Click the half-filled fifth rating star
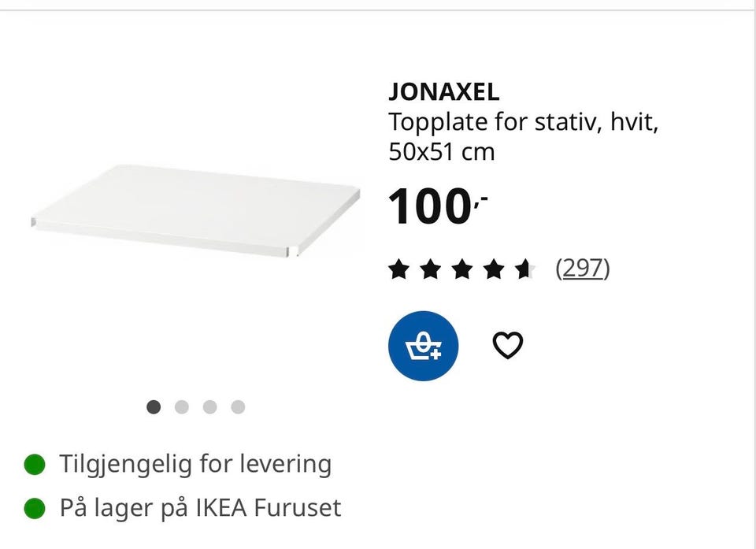 coord(524,270)
